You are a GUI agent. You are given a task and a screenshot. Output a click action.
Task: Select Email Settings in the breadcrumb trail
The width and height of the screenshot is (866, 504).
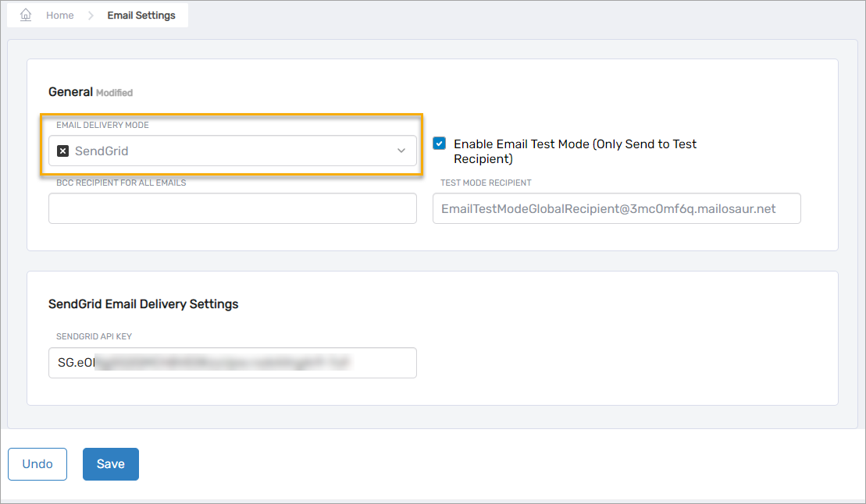click(x=142, y=14)
